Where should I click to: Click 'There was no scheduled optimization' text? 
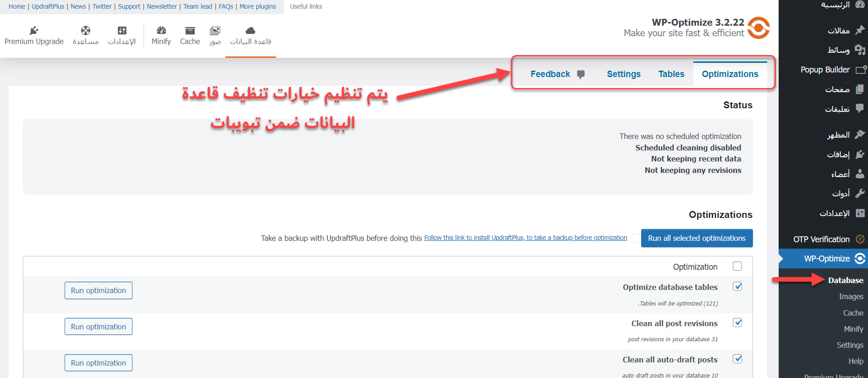pyautogui.click(x=681, y=136)
